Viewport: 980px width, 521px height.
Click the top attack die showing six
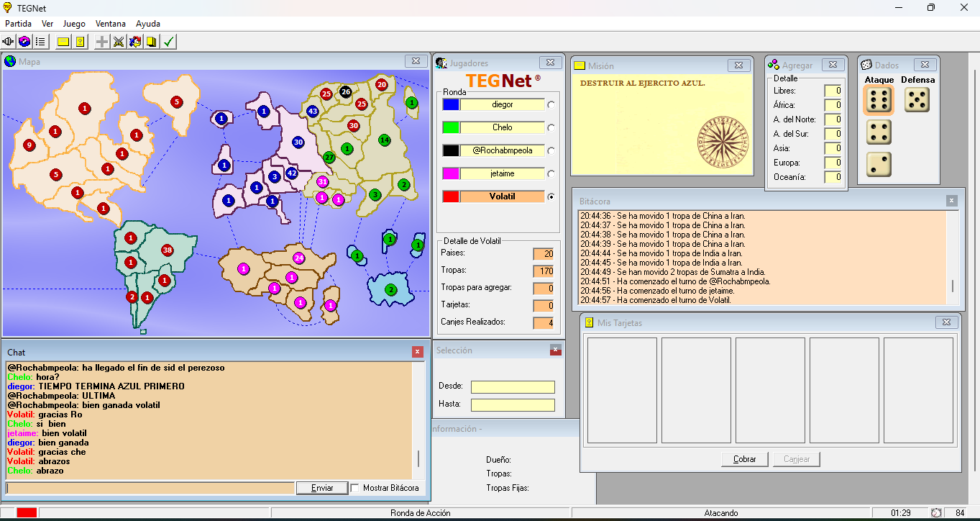(879, 100)
